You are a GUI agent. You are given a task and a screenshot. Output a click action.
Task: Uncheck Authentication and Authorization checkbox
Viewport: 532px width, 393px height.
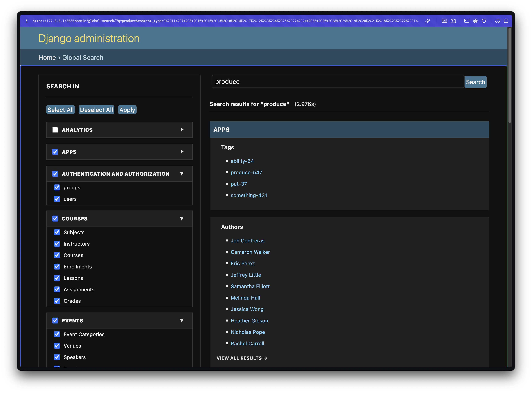pyautogui.click(x=55, y=174)
